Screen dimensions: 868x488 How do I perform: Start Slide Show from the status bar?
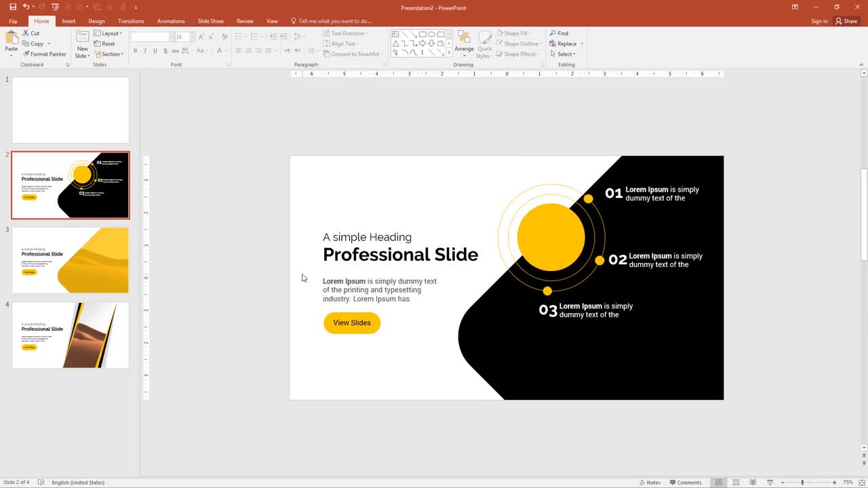click(x=770, y=482)
